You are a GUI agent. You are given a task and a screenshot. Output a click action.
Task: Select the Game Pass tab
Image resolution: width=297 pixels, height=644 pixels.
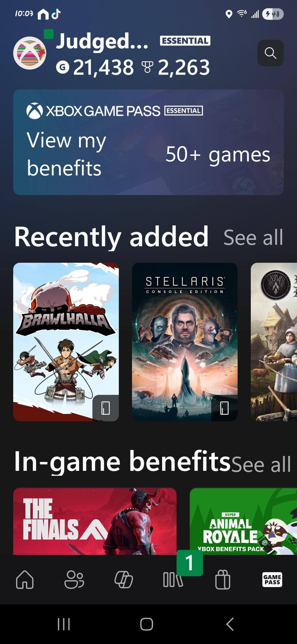coord(272,579)
